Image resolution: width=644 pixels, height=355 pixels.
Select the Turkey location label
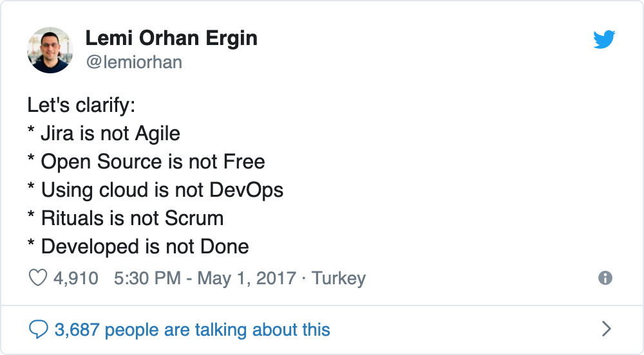point(339,278)
